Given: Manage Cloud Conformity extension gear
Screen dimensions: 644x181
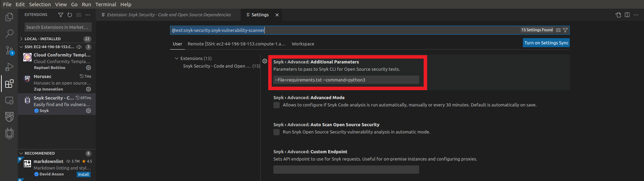Looking at the screenshot, I should click(88, 68).
